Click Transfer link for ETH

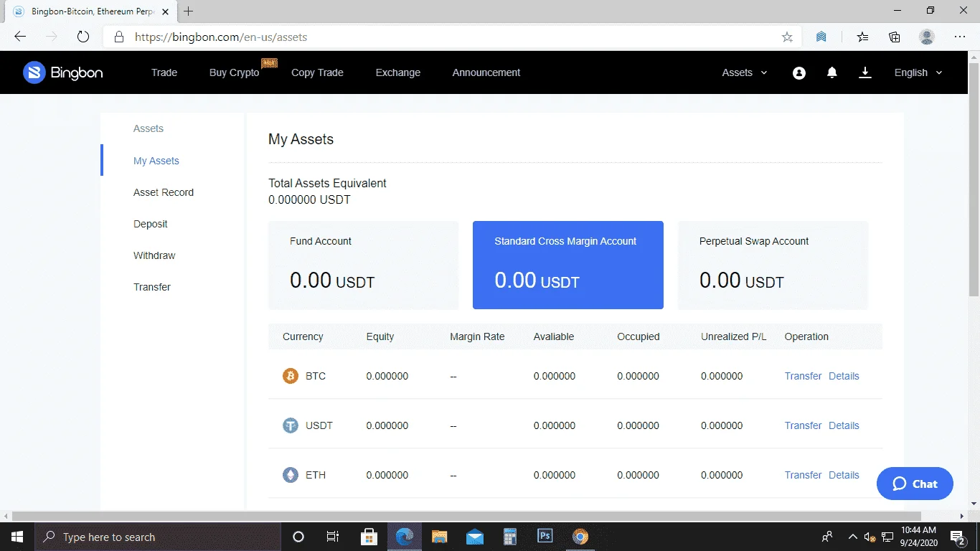[803, 475]
